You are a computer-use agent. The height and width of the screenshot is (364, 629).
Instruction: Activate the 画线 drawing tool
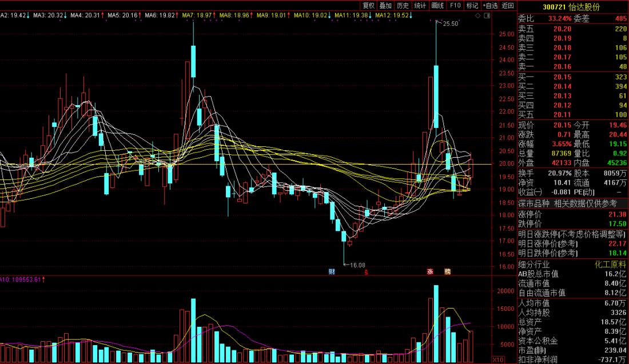pos(437,5)
